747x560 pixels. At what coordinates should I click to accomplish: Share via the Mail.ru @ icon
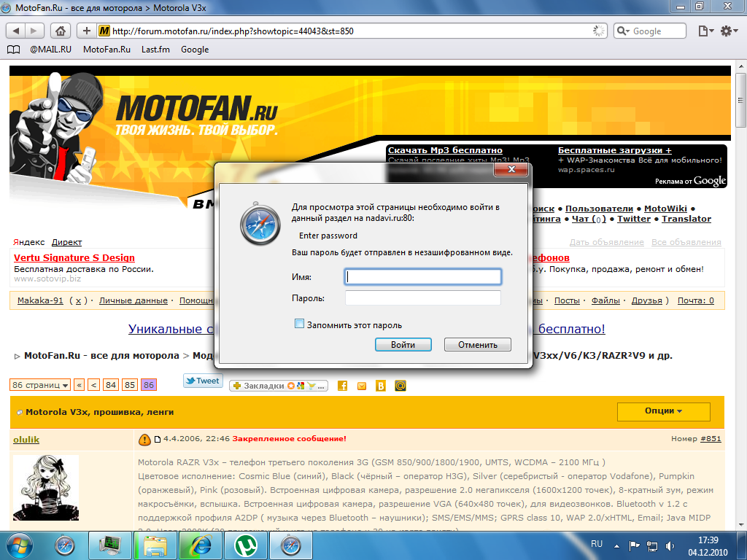(x=400, y=386)
